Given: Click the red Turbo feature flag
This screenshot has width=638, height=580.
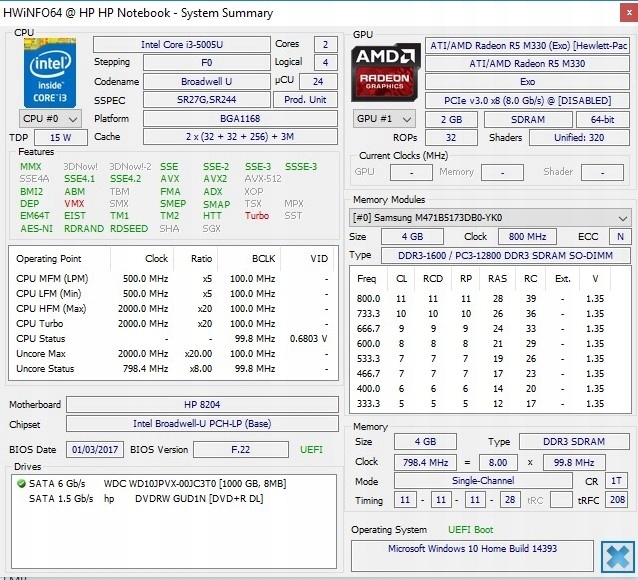Looking at the screenshot, I should [x=257, y=216].
